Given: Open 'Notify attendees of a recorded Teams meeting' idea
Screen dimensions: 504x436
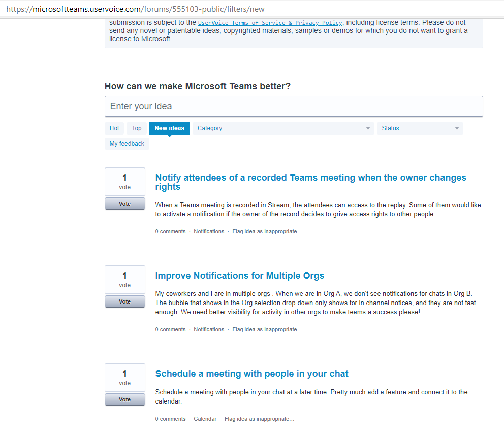Looking at the screenshot, I should pos(310,182).
